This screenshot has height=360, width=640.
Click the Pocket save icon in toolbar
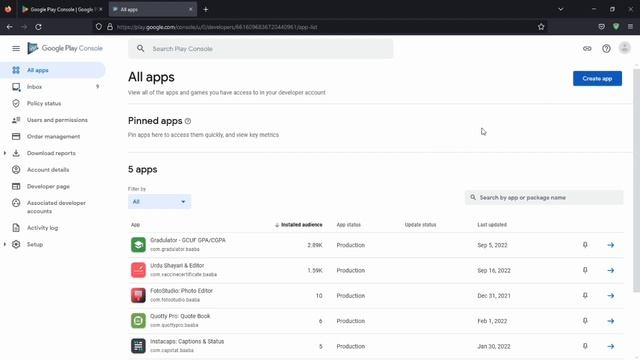(601, 27)
